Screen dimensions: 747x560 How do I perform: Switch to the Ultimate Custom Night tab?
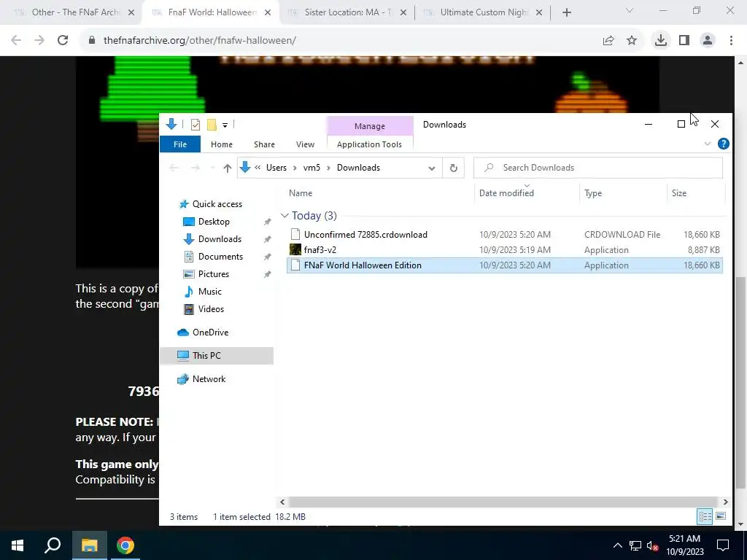(484, 13)
